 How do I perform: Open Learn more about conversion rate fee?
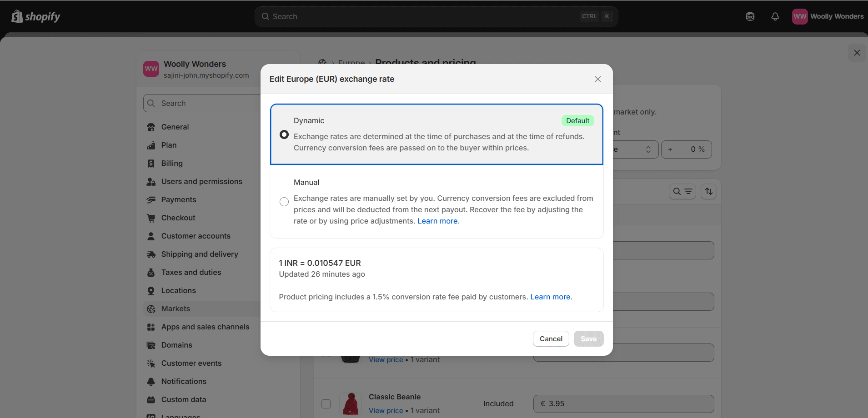point(550,297)
